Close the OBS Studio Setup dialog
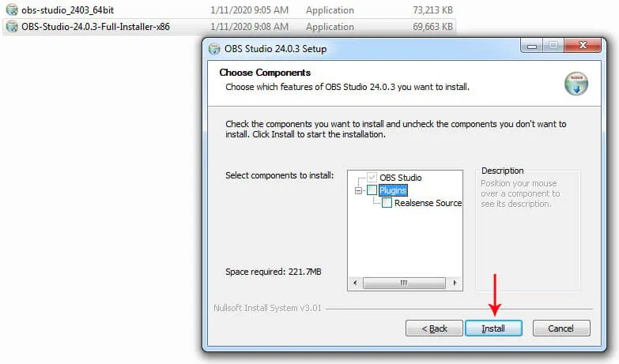This screenshot has width=619, height=364. tap(583, 46)
